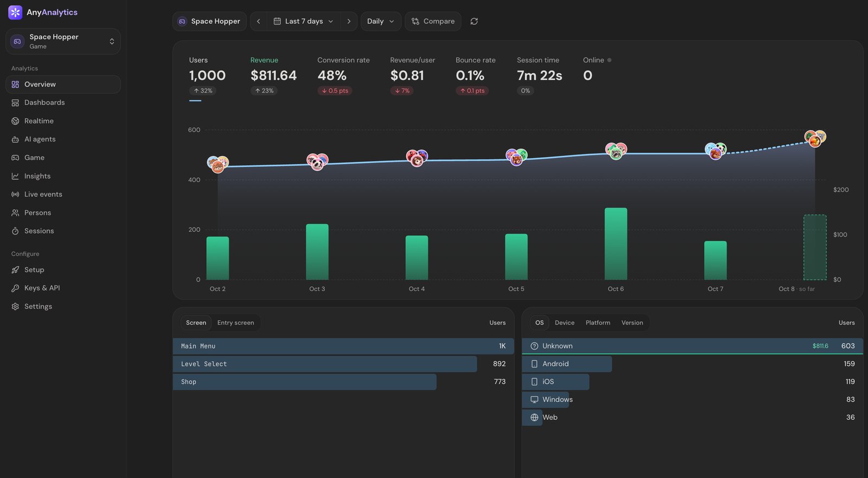The image size is (868, 478).
Task: Select the Session time metric
Action: pyautogui.click(x=539, y=76)
